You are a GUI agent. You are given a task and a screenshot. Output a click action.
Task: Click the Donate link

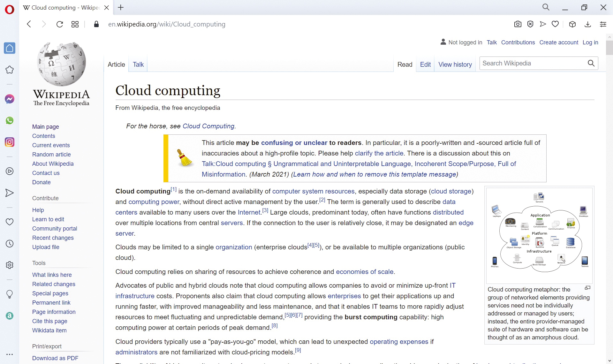[x=42, y=182]
